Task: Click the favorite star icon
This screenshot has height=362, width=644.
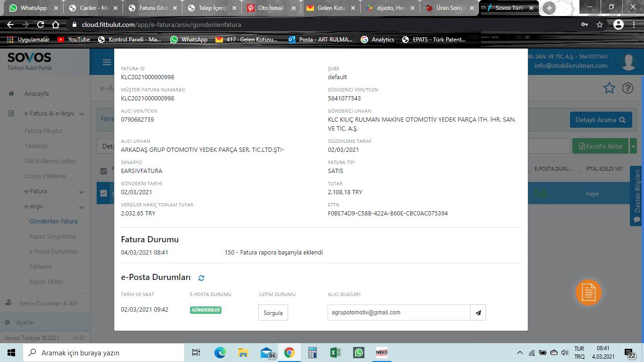Action: pos(610,88)
